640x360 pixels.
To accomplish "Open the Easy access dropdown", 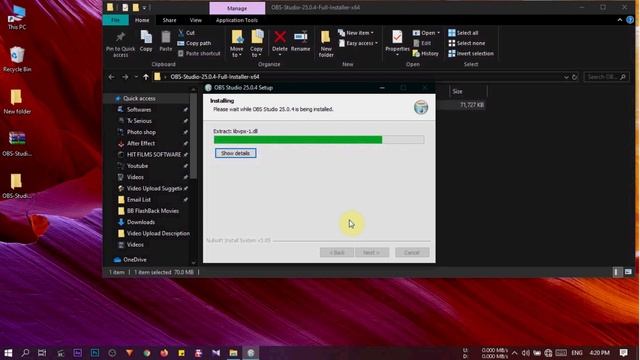I will [x=358, y=43].
